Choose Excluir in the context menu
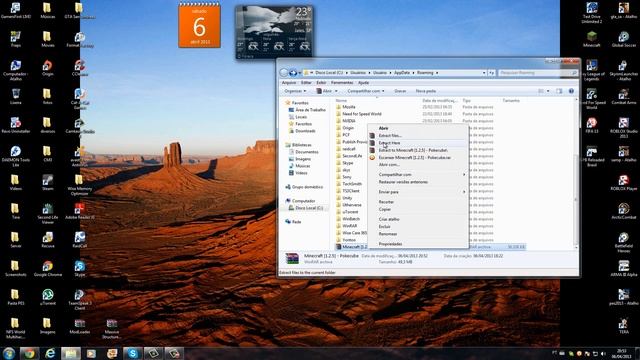Image resolution: width=640 pixels, height=360 pixels. coord(384,227)
